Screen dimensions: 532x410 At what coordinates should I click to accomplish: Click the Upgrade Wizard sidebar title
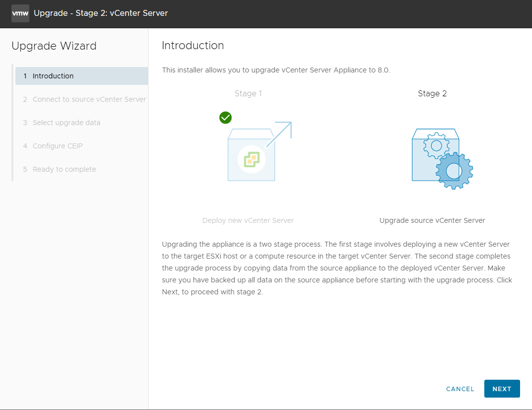[x=54, y=46]
